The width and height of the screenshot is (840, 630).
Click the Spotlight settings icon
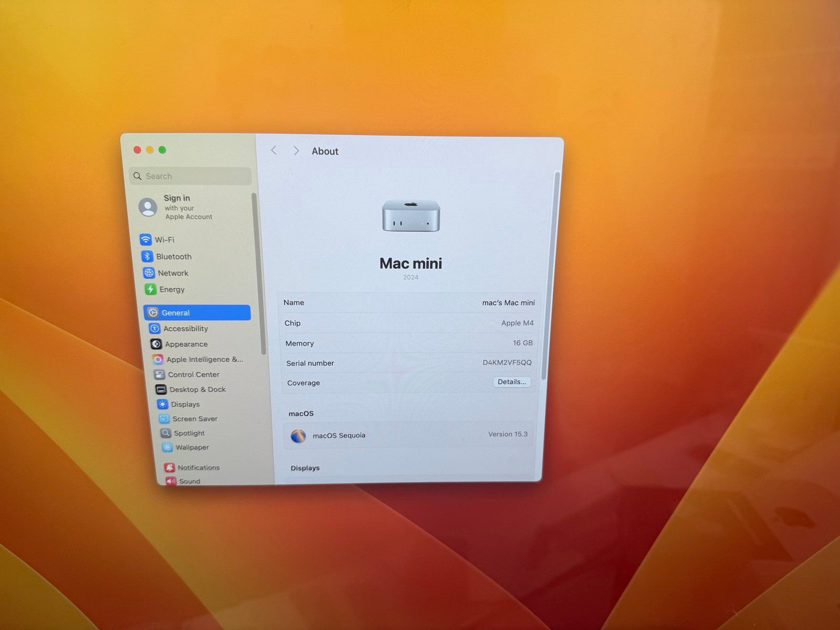(x=166, y=433)
